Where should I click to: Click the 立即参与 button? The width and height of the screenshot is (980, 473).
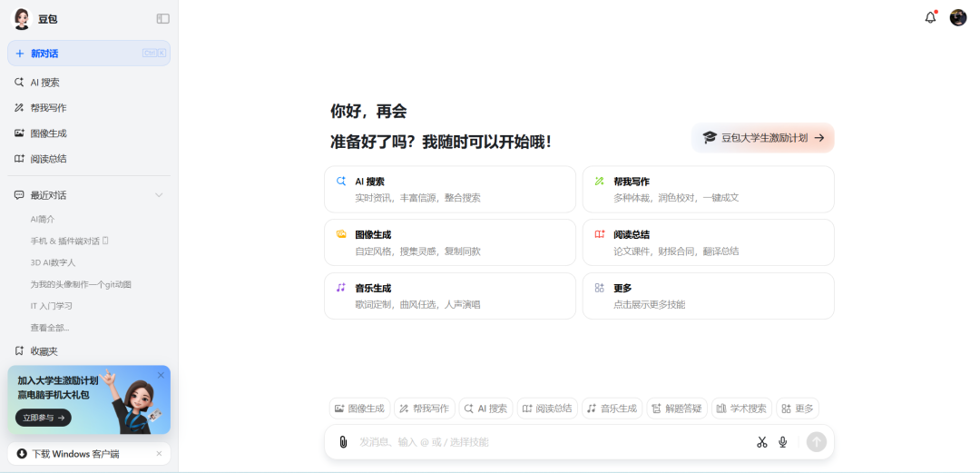pyautogui.click(x=44, y=418)
